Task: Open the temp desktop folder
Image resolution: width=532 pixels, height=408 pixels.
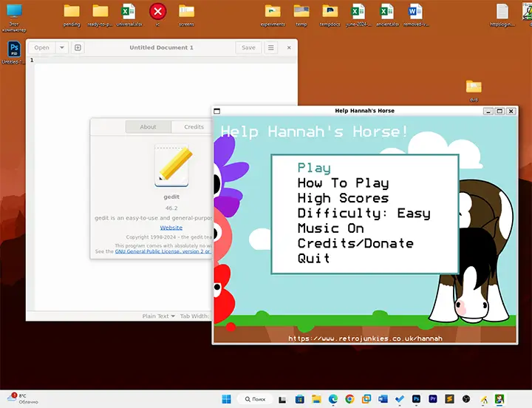Action: click(301, 16)
